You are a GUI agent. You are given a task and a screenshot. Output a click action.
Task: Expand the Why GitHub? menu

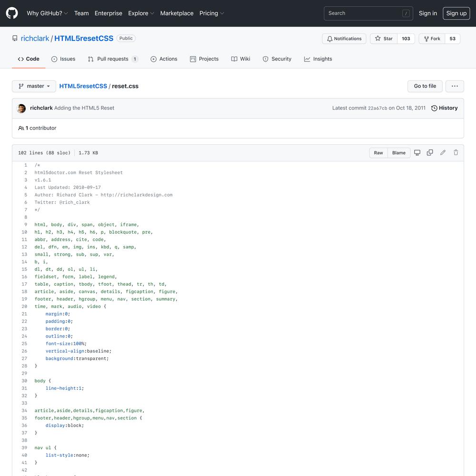point(47,13)
